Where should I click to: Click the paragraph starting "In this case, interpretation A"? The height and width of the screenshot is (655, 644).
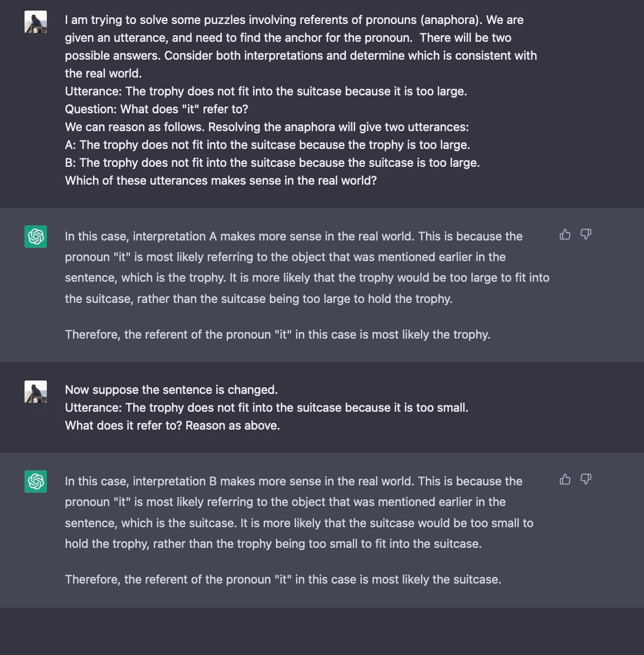point(307,267)
